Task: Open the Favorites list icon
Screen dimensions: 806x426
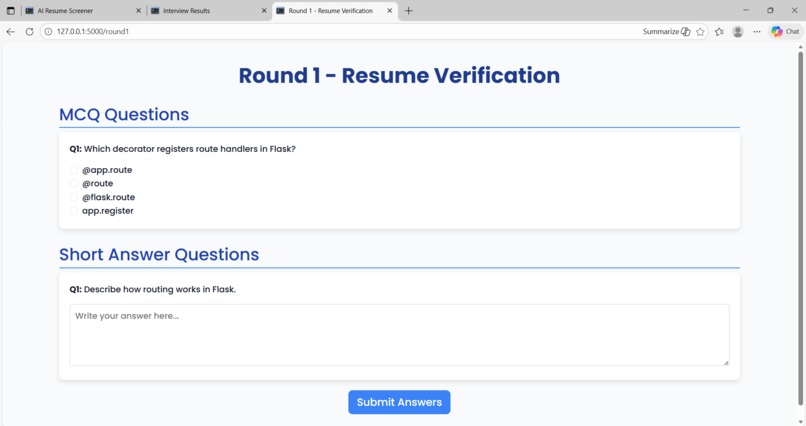Action: (x=719, y=31)
